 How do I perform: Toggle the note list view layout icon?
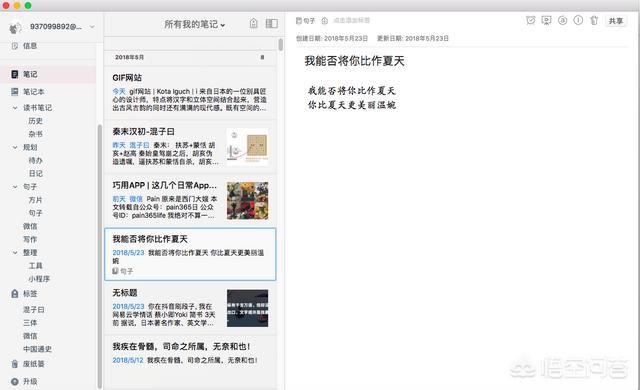pos(271,24)
